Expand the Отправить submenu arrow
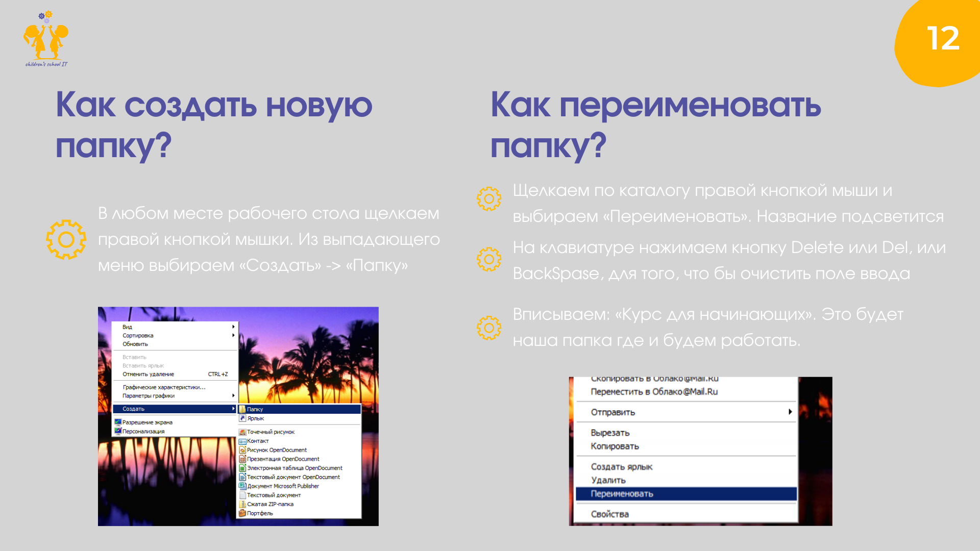 [x=790, y=412]
